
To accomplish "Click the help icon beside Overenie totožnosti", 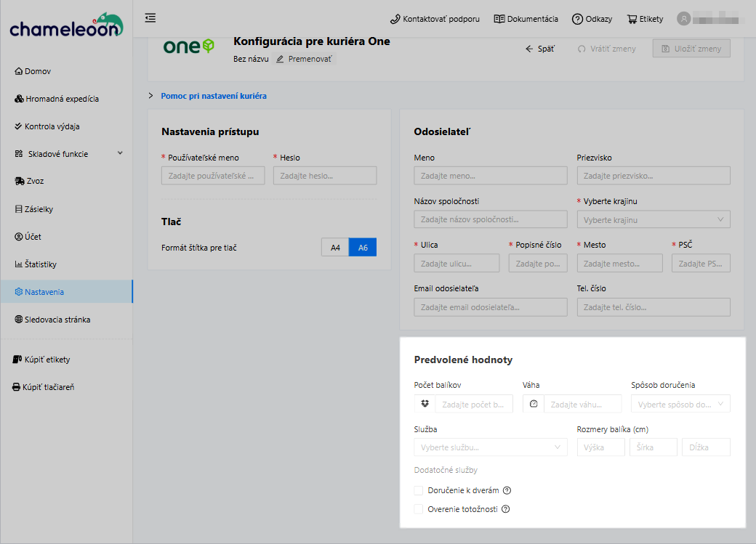I will pos(505,509).
